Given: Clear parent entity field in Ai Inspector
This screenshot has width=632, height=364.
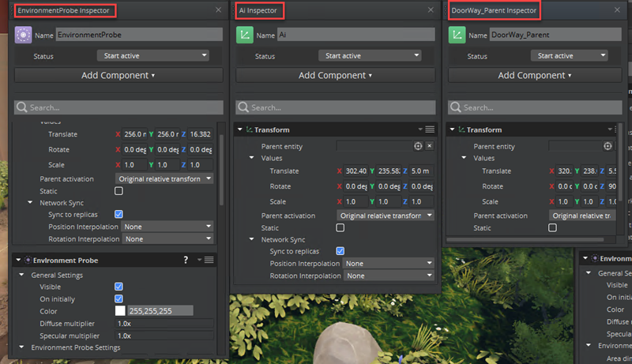Looking at the screenshot, I should tap(430, 146).
